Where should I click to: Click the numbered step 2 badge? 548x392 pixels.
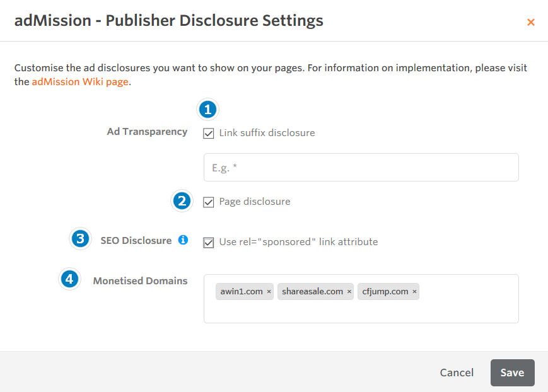[x=182, y=201]
